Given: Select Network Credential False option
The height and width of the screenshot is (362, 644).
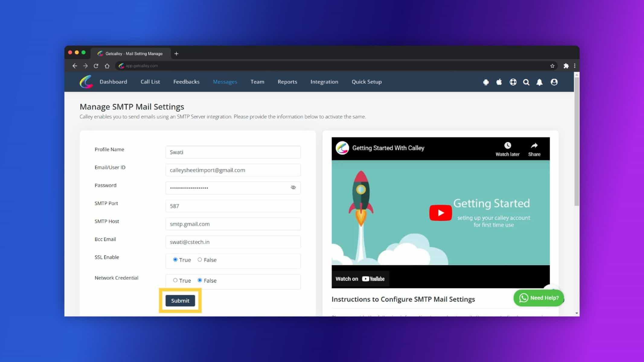Looking at the screenshot, I should pos(200,280).
